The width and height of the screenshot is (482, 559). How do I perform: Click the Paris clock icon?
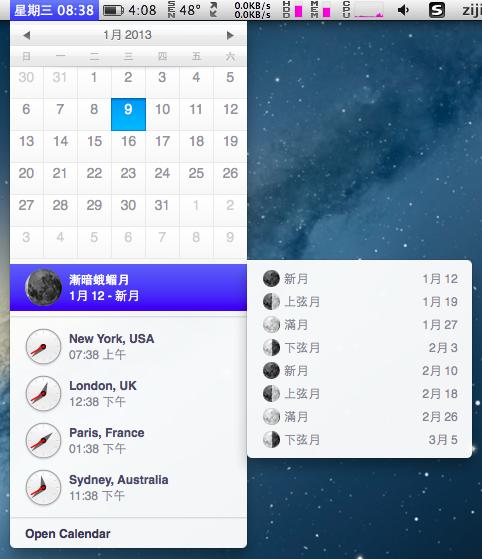(x=43, y=441)
